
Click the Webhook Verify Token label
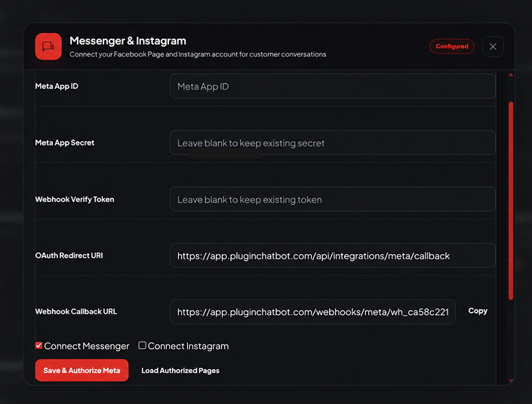pyautogui.click(x=75, y=199)
